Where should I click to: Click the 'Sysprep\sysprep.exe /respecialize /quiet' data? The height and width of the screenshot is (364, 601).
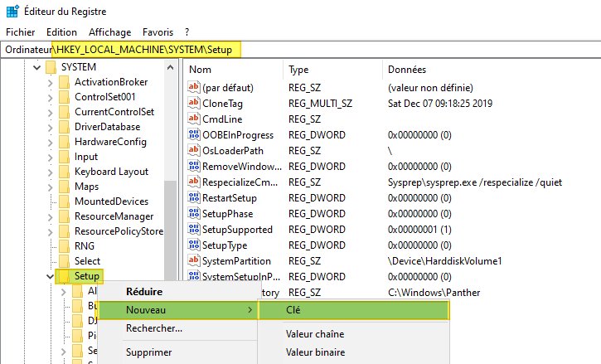click(x=475, y=182)
